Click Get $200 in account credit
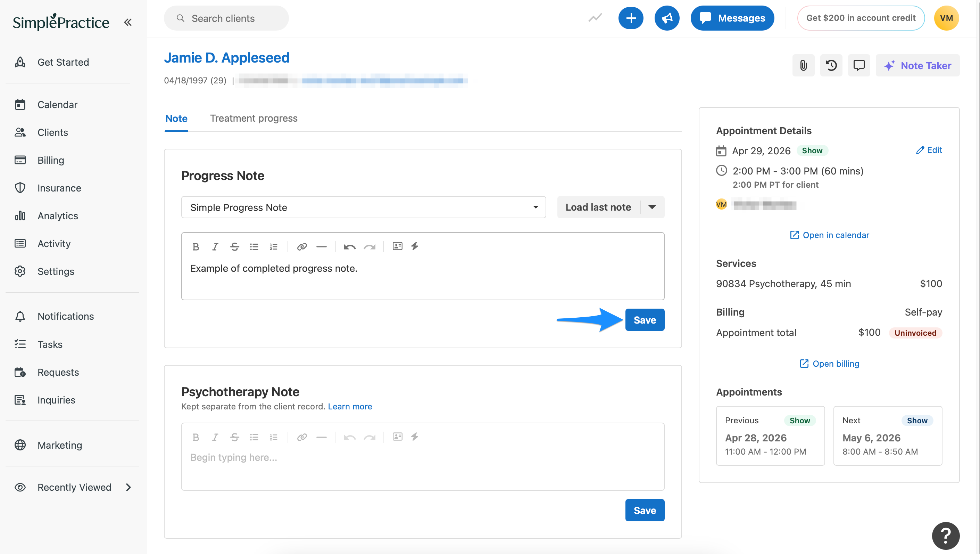980x554 pixels. pos(861,18)
